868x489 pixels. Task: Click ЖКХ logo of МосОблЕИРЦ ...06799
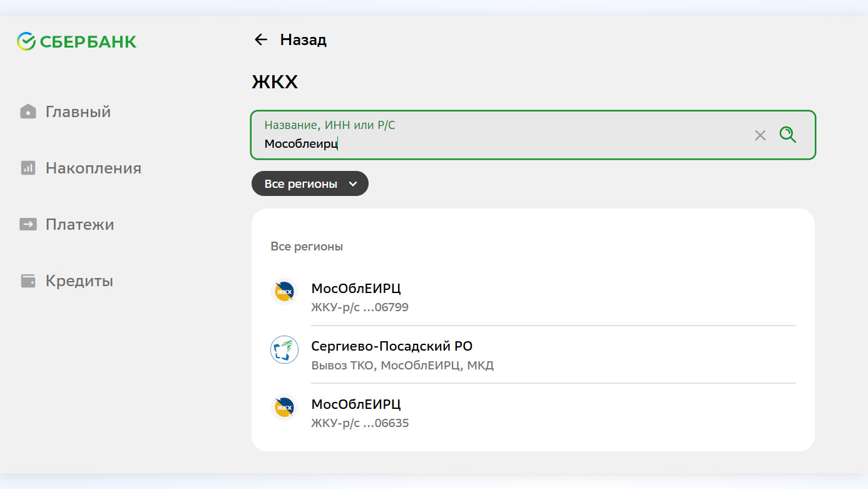(284, 292)
